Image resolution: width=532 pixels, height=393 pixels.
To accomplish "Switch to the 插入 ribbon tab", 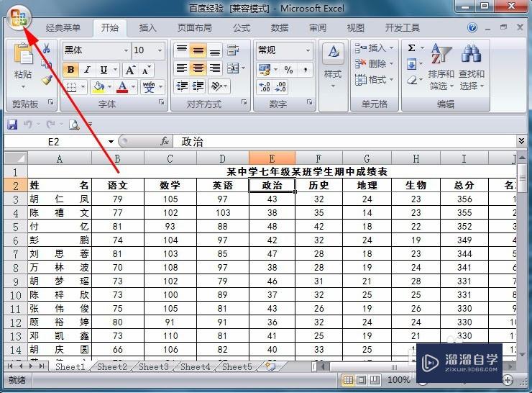I will tap(147, 28).
